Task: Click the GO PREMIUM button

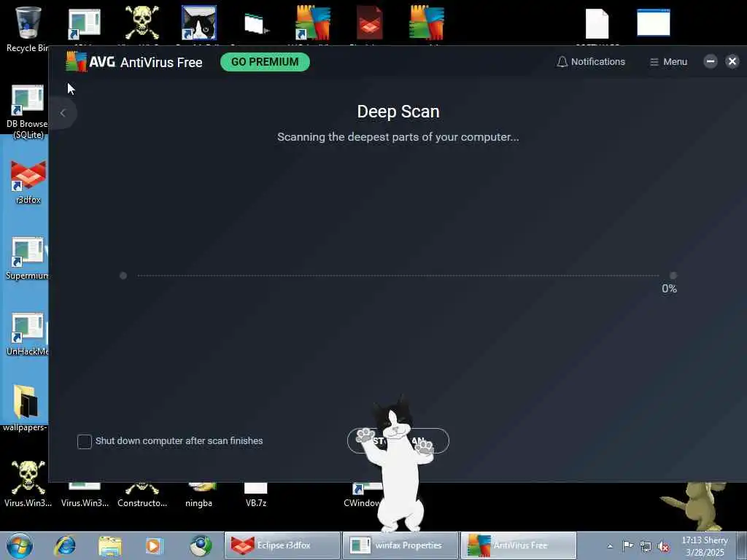Action: 265,62
